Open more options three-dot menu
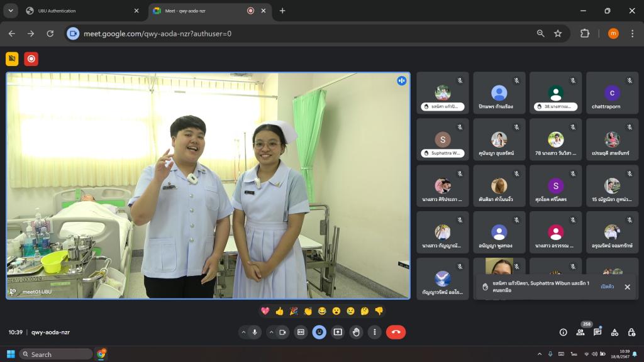This screenshot has height=362, width=644. point(375,332)
